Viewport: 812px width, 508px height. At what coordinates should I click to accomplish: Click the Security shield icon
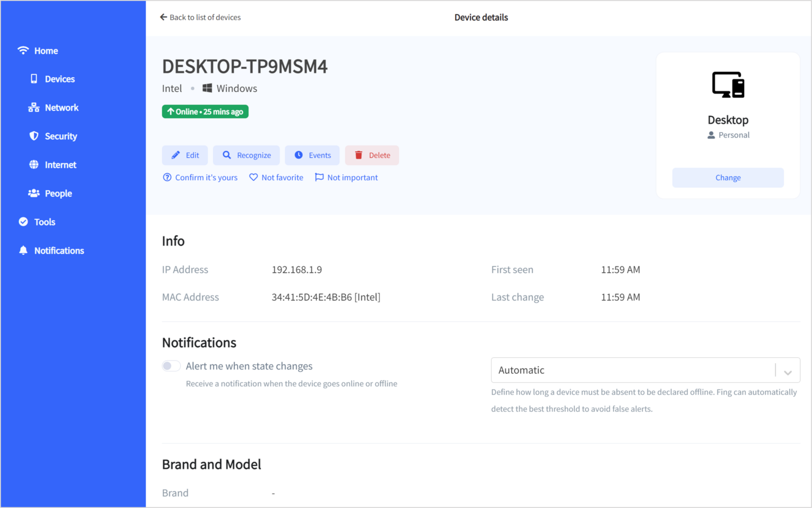click(34, 136)
